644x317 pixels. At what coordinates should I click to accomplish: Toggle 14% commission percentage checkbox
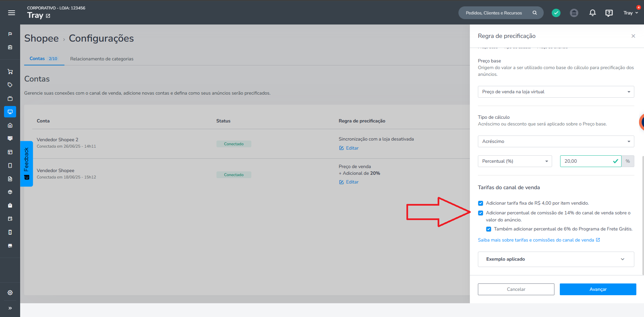point(481,213)
